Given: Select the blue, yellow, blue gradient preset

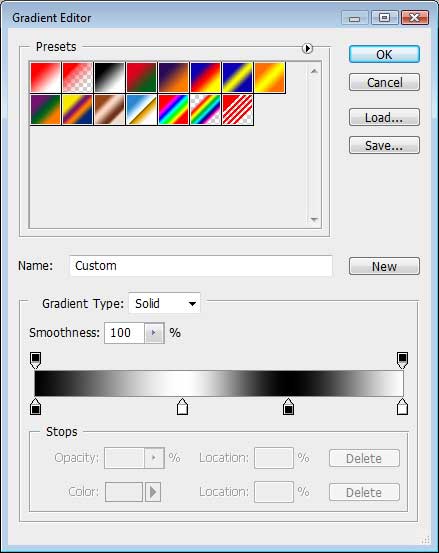Looking at the screenshot, I should (237, 78).
